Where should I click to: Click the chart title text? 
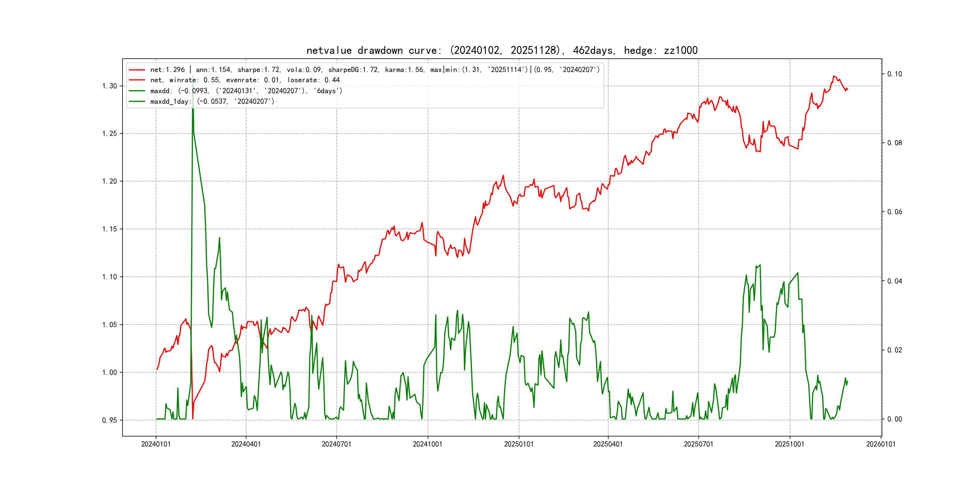tap(502, 51)
